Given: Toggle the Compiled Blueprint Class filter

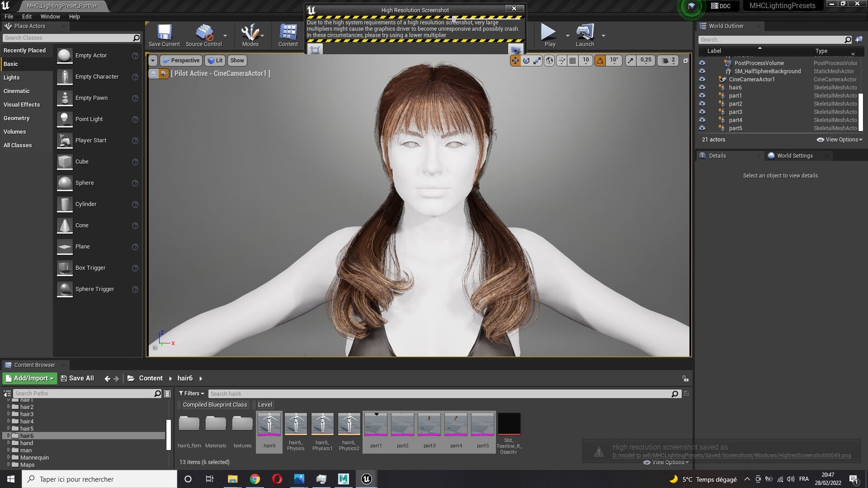Looking at the screenshot, I should pyautogui.click(x=214, y=405).
